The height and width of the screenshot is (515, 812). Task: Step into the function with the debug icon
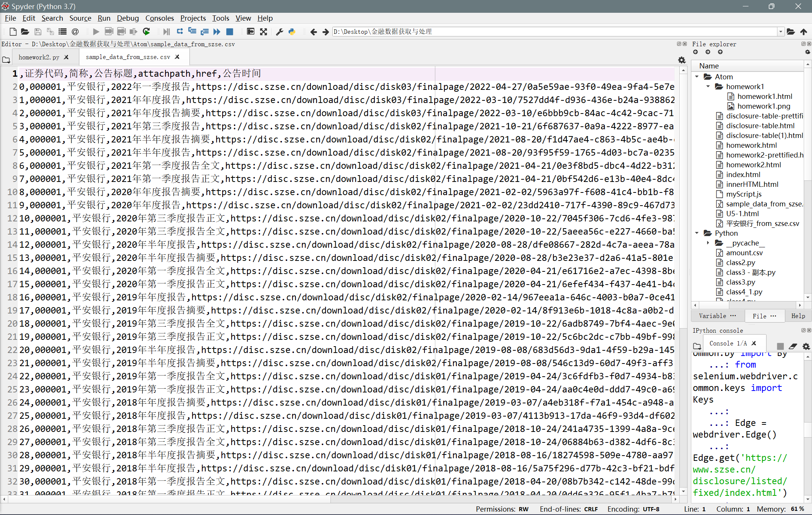pos(192,32)
